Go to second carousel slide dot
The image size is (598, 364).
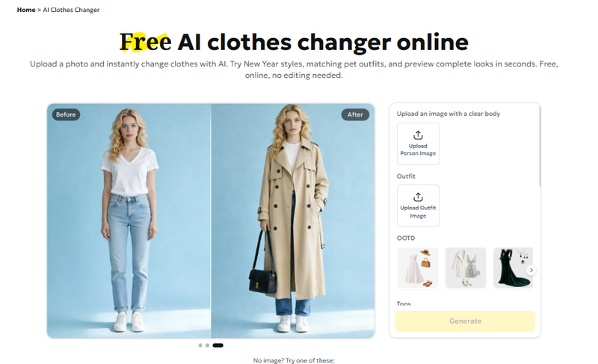[207, 345]
